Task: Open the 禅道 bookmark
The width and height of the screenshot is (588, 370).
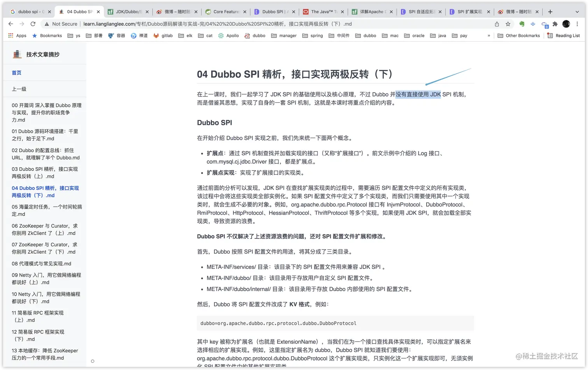Action: click(139, 36)
